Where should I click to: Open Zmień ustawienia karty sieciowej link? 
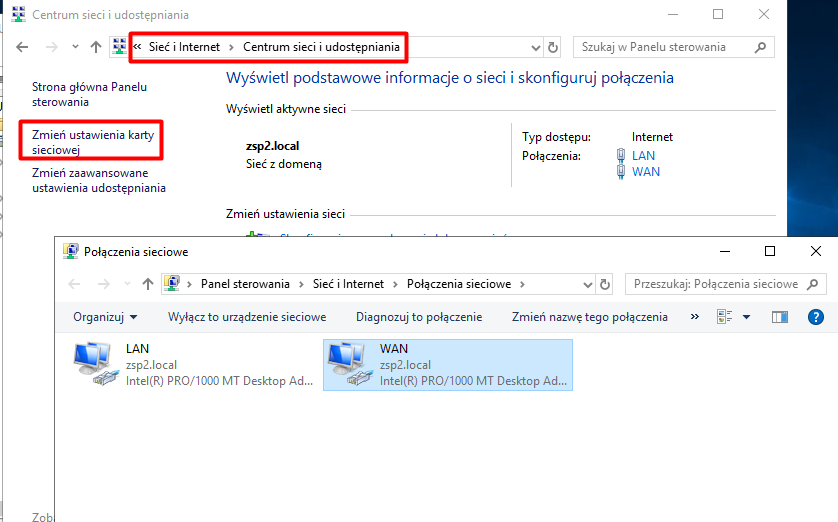[84, 142]
